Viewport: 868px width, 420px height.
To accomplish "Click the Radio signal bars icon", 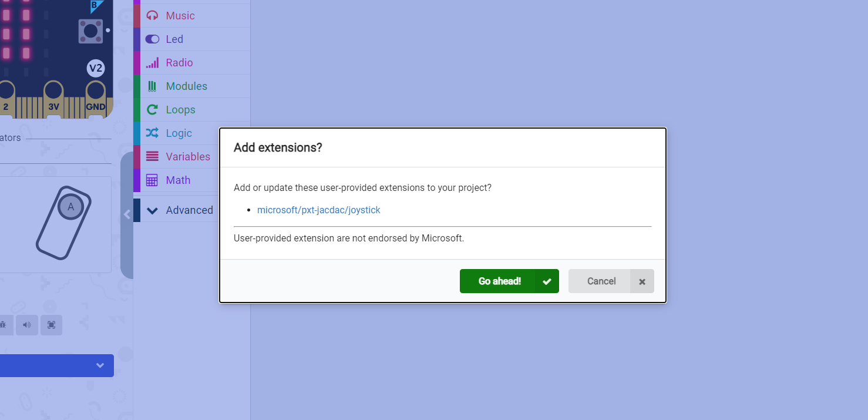I will coord(153,62).
